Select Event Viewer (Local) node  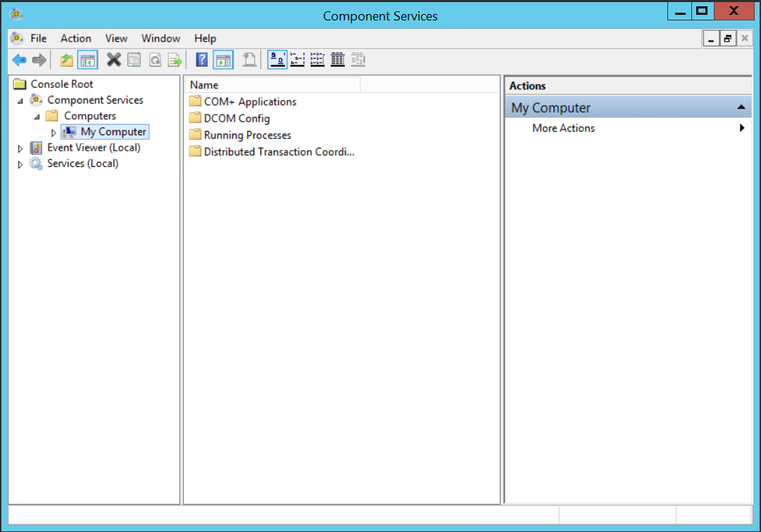click(94, 148)
